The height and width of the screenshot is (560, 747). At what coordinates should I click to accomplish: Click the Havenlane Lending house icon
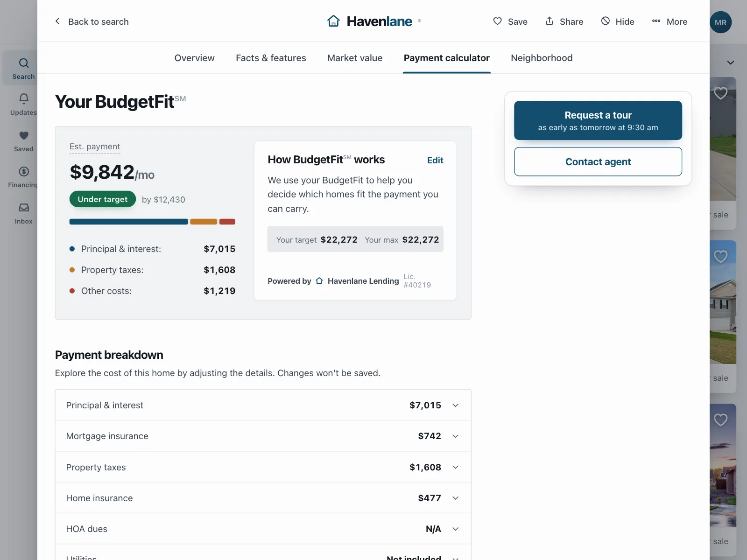(319, 281)
